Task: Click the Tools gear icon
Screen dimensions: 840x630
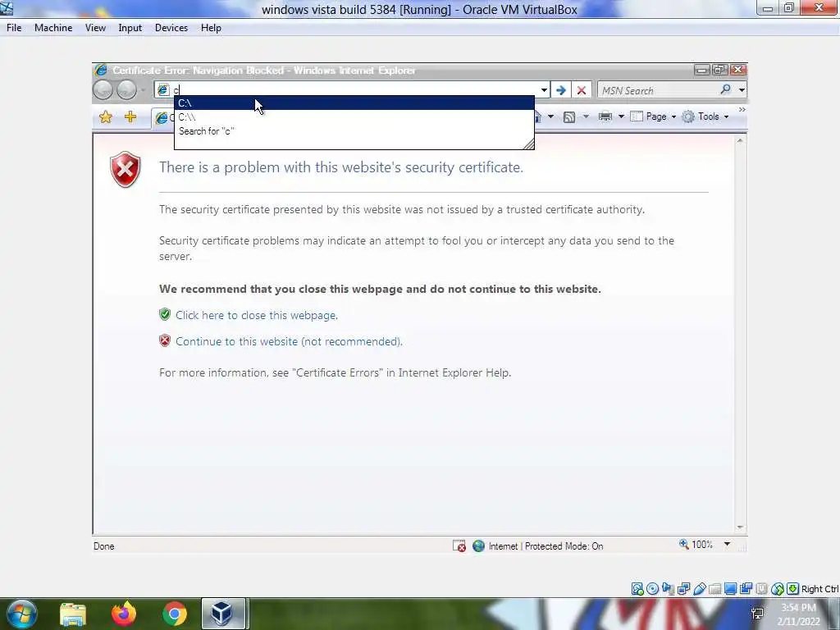Action: (688, 116)
